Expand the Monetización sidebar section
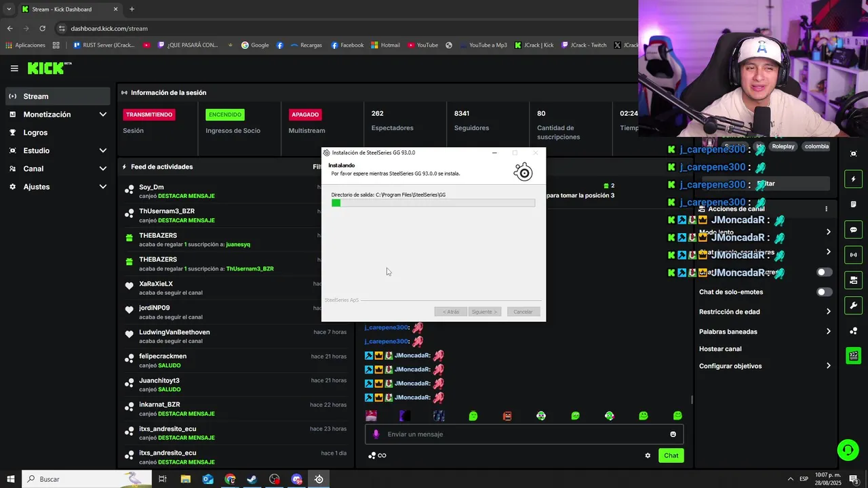 click(58, 115)
